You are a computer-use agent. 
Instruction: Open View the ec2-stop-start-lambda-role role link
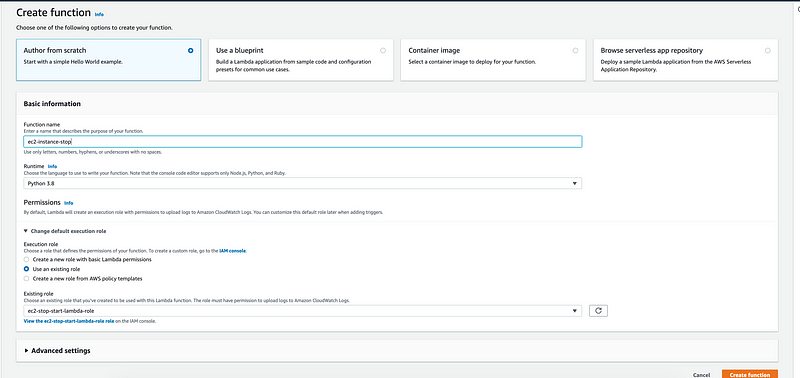tap(69, 321)
